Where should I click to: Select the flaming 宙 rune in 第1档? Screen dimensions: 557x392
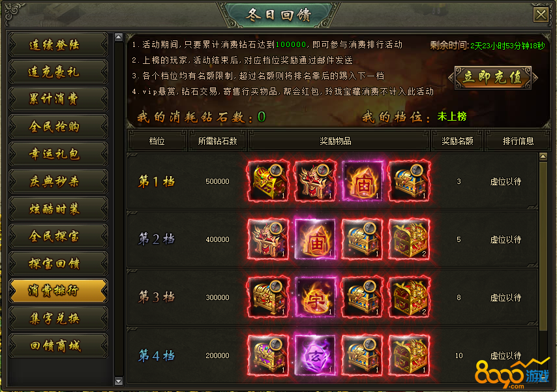[362, 181]
